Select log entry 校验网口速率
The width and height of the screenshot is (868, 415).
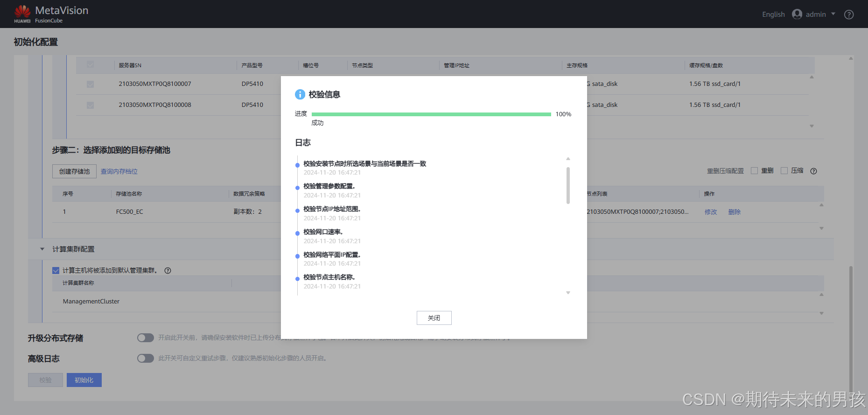click(323, 232)
